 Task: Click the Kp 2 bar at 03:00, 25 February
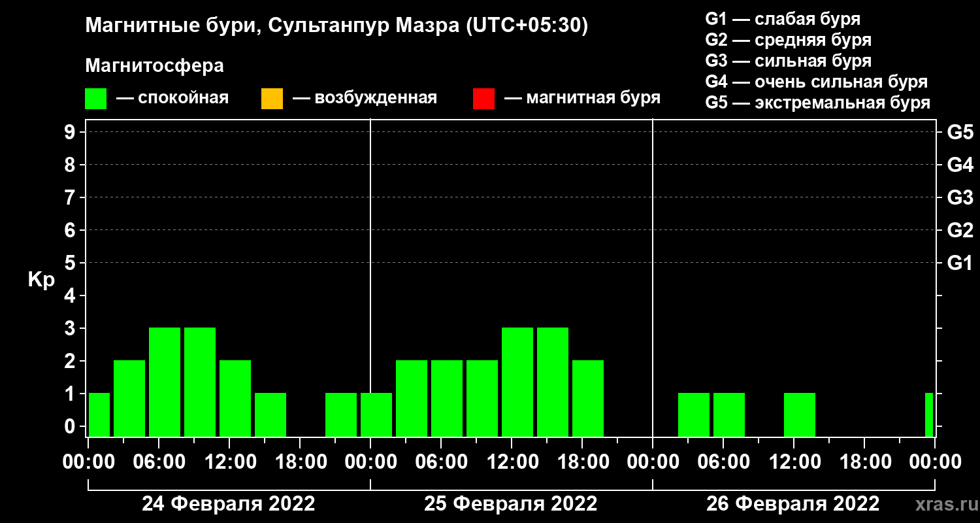pos(412,399)
